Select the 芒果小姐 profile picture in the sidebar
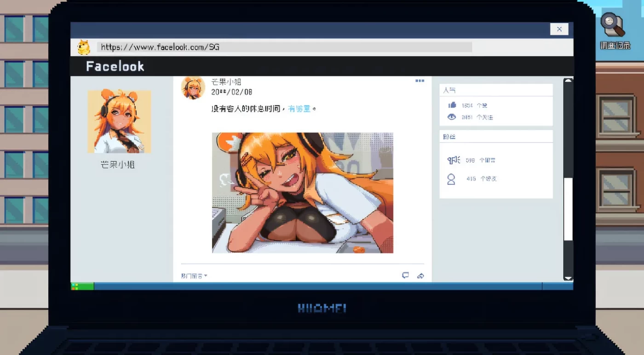 point(119,121)
